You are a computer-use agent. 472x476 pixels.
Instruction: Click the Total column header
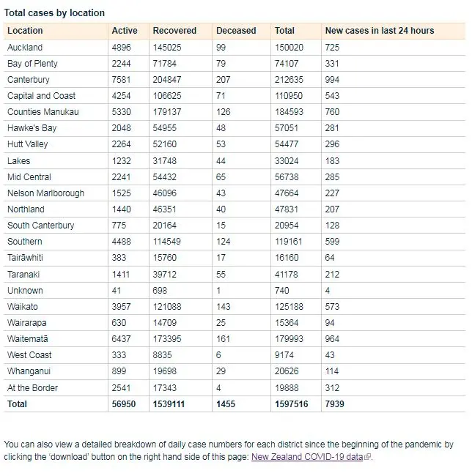tap(284, 31)
